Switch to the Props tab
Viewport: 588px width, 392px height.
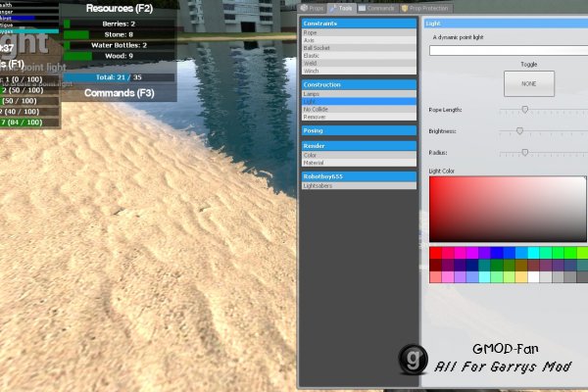point(313,8)
